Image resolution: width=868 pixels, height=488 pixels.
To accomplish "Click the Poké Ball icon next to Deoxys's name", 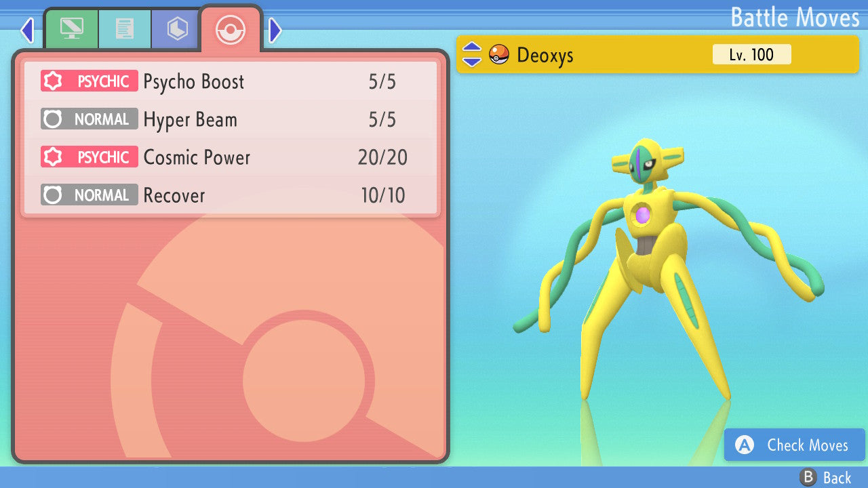I will 500,54.
